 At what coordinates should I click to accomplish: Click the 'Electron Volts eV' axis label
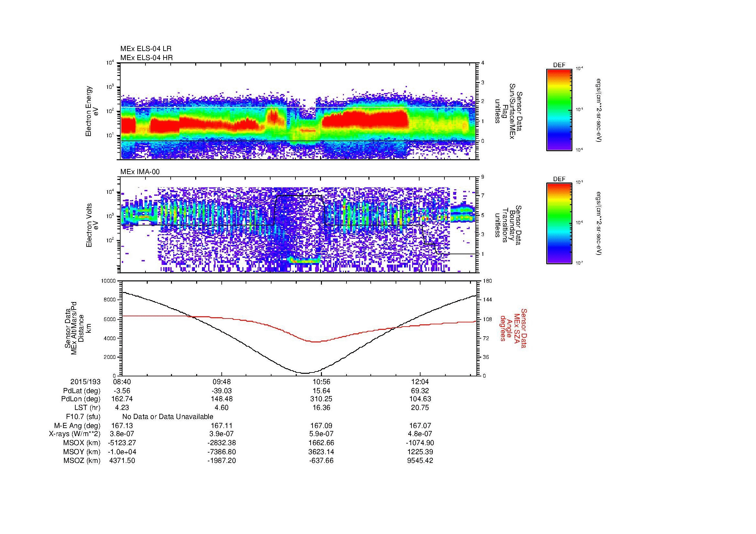click(92, 225)
